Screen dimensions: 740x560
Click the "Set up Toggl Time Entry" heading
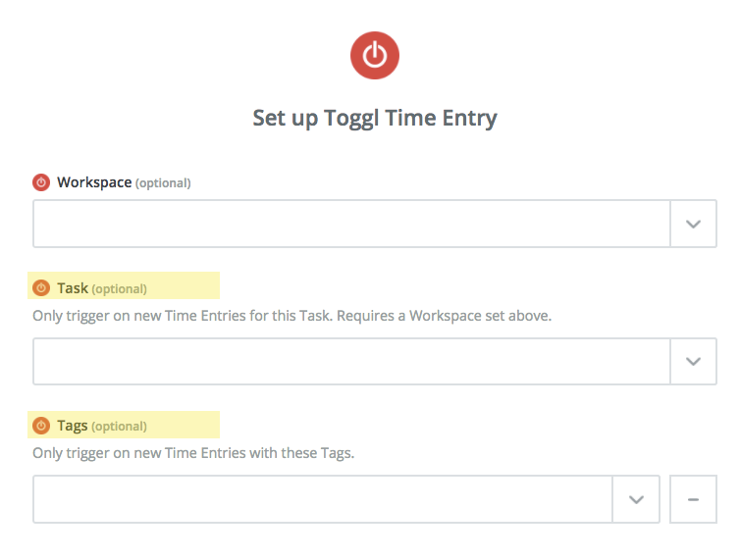[x=375, y=119]
